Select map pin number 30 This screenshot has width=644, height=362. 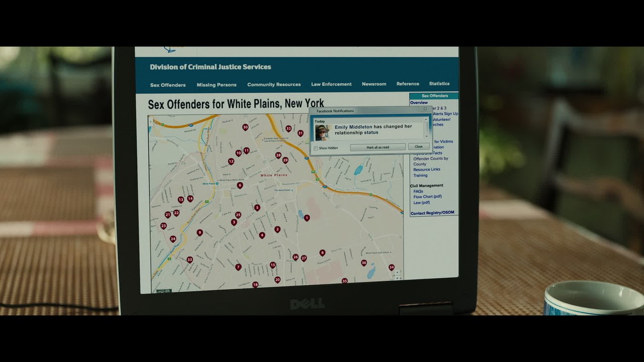[x=245, y=127]
